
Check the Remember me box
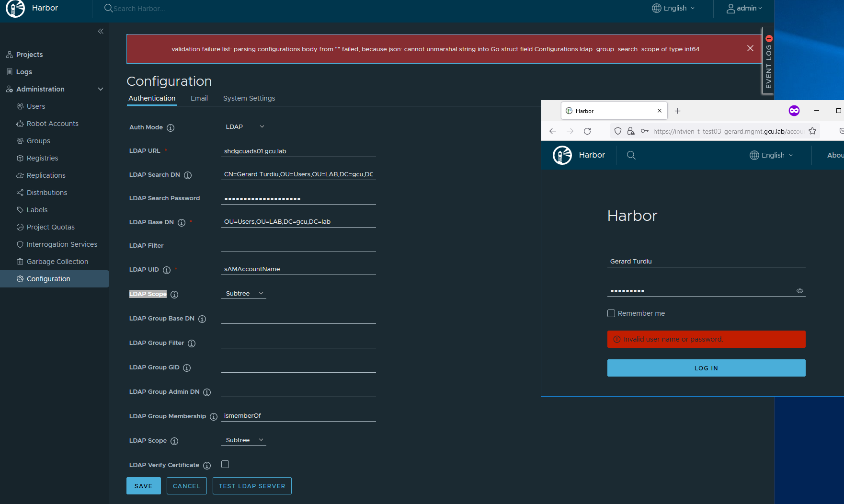click(x=611, y=313)
